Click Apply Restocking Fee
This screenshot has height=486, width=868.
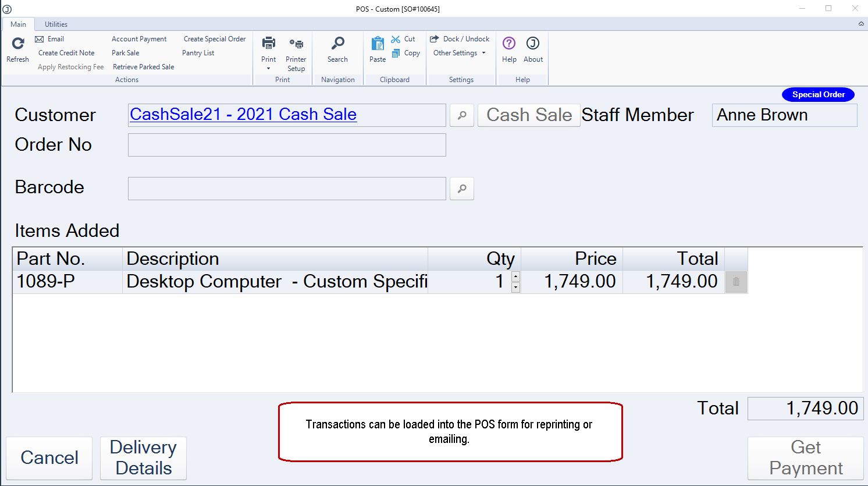coord(70,67)
